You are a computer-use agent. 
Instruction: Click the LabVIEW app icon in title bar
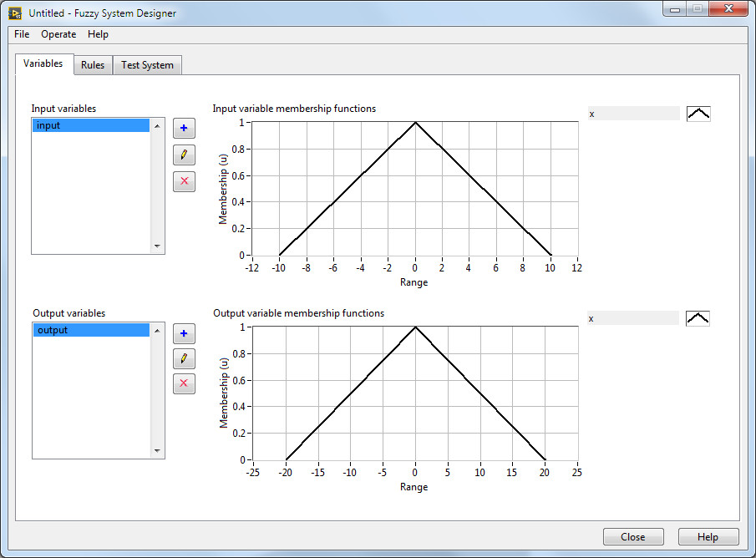point(15,13)
